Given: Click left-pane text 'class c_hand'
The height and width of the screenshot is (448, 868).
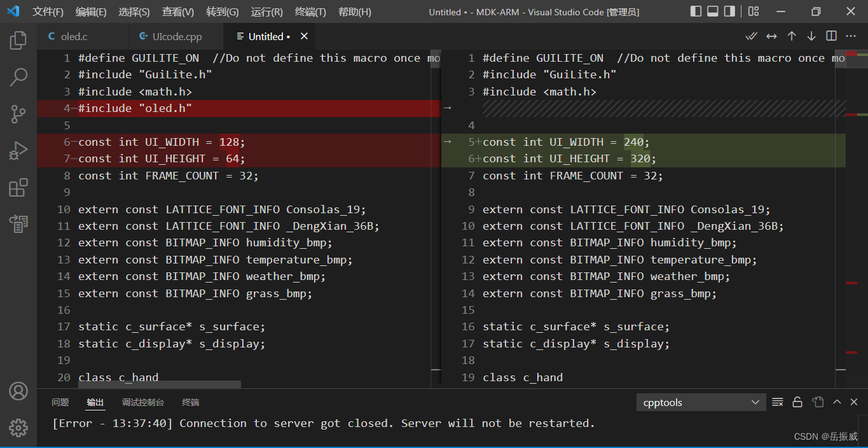Looking at the screenshot, I should (118, 377).
